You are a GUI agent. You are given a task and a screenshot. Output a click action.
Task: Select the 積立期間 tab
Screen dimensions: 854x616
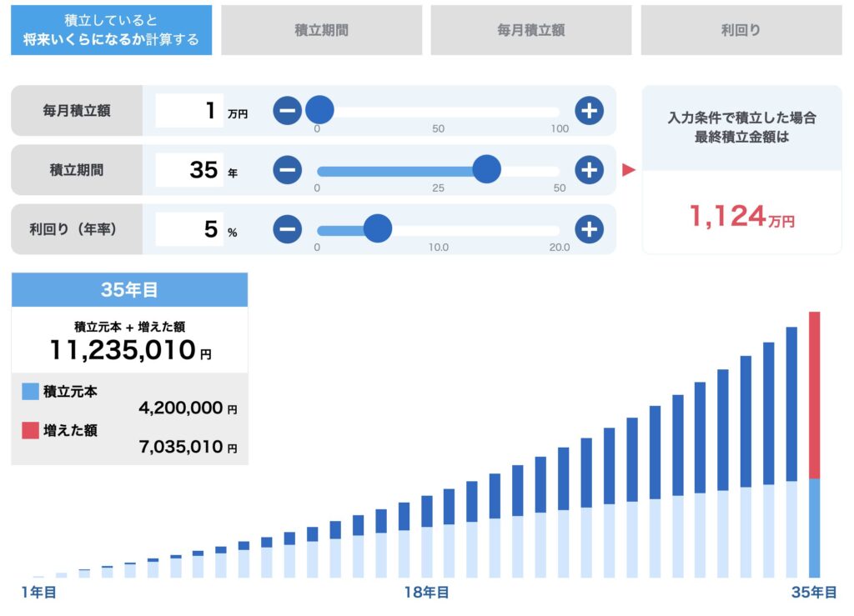click(321, 30)
